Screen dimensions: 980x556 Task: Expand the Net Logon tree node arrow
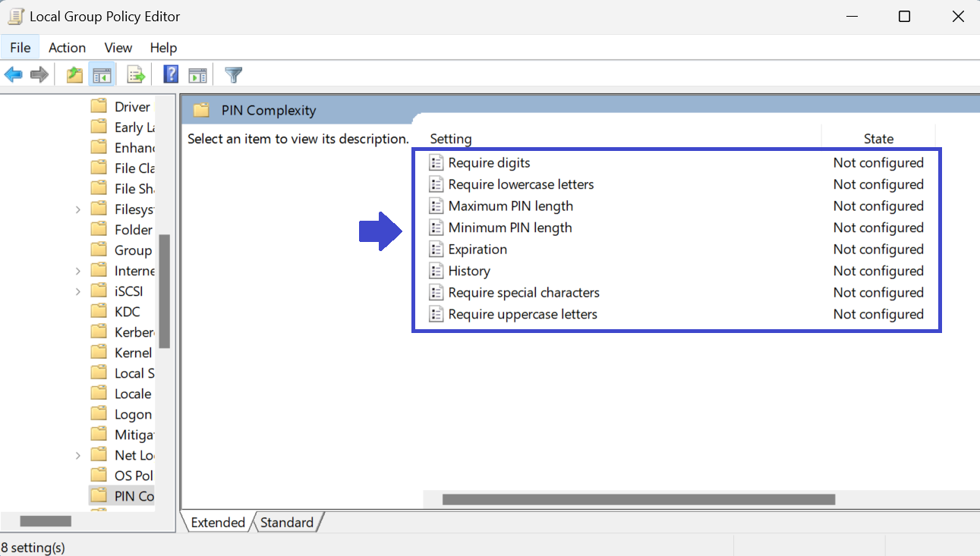click(x=78, y=455)
